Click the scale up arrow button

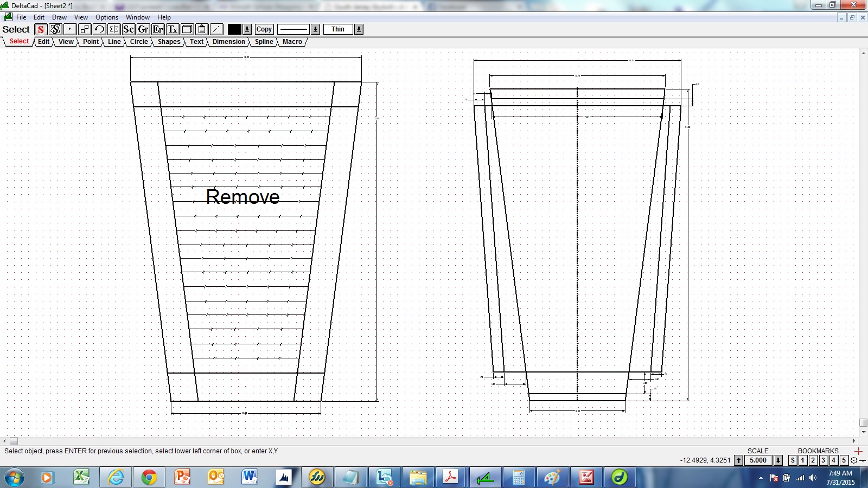click(x=738, y=460)
